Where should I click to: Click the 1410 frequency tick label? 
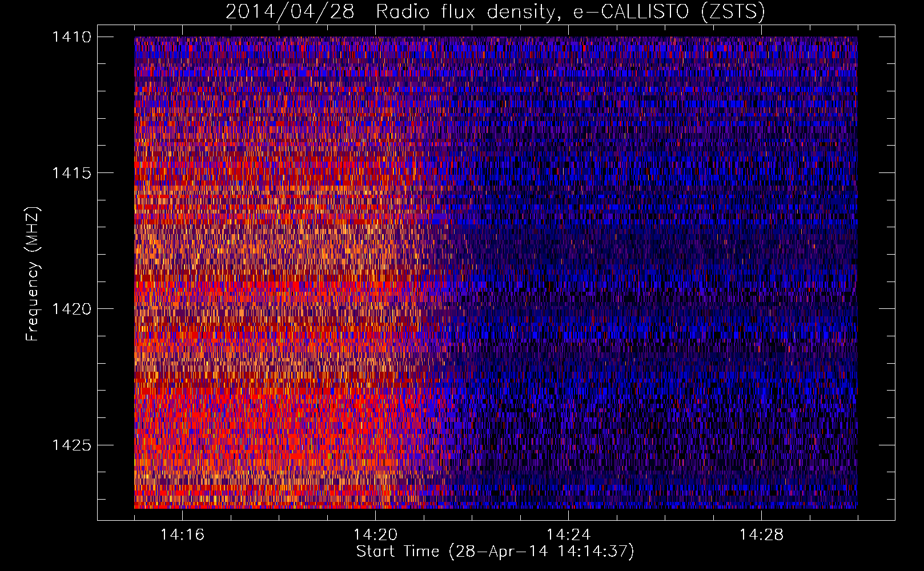click(x=71, y=37)
